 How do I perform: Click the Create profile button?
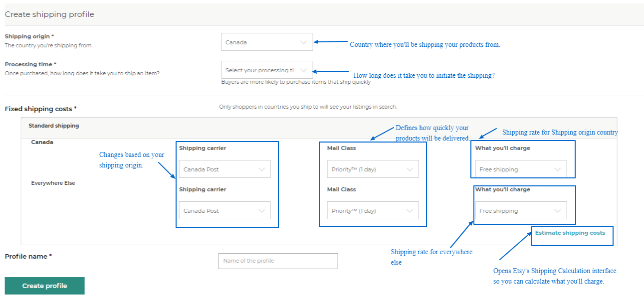[x=44, y=286]
